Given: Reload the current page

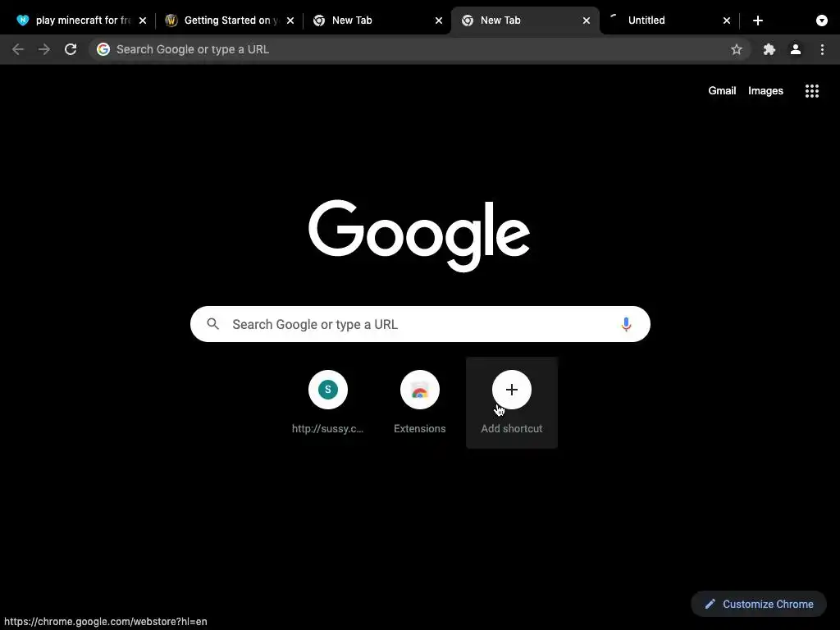Looking at the screenshot, I should pyautogui.click(x=71, y=49).
